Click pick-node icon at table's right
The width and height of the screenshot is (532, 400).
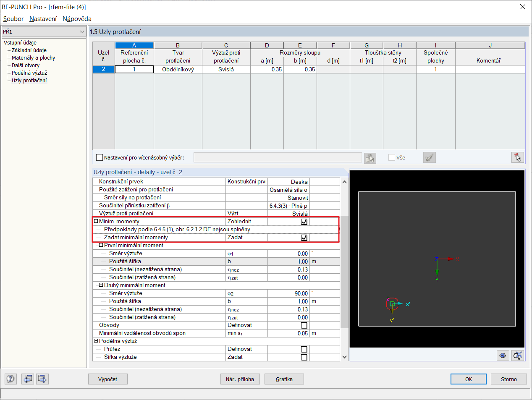coord(518,157)
